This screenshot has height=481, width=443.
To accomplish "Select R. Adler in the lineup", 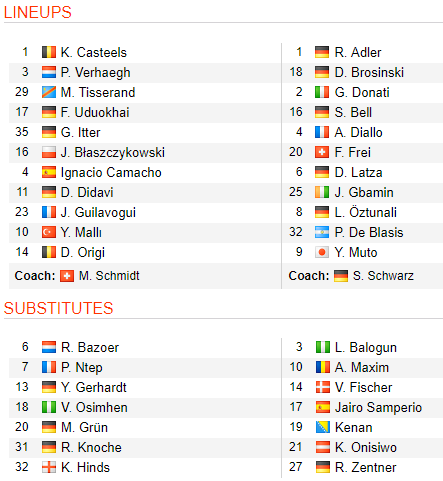I will (358, 52).
